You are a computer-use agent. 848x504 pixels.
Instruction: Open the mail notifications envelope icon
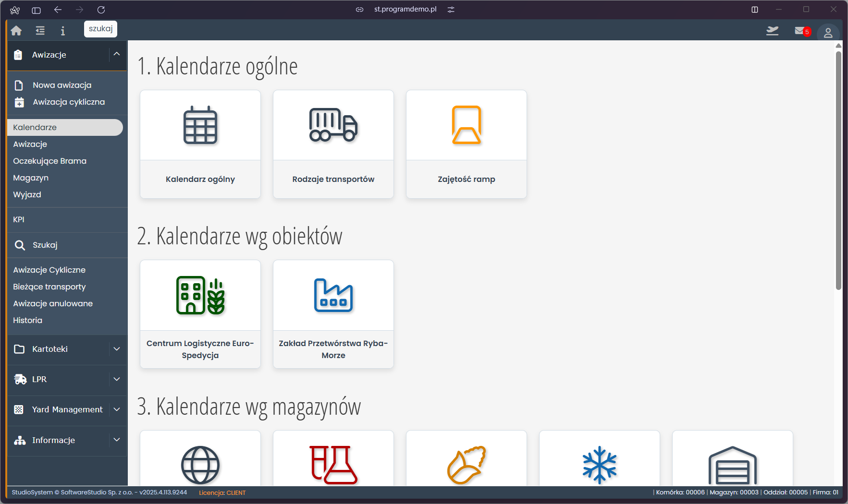(800, 31)
